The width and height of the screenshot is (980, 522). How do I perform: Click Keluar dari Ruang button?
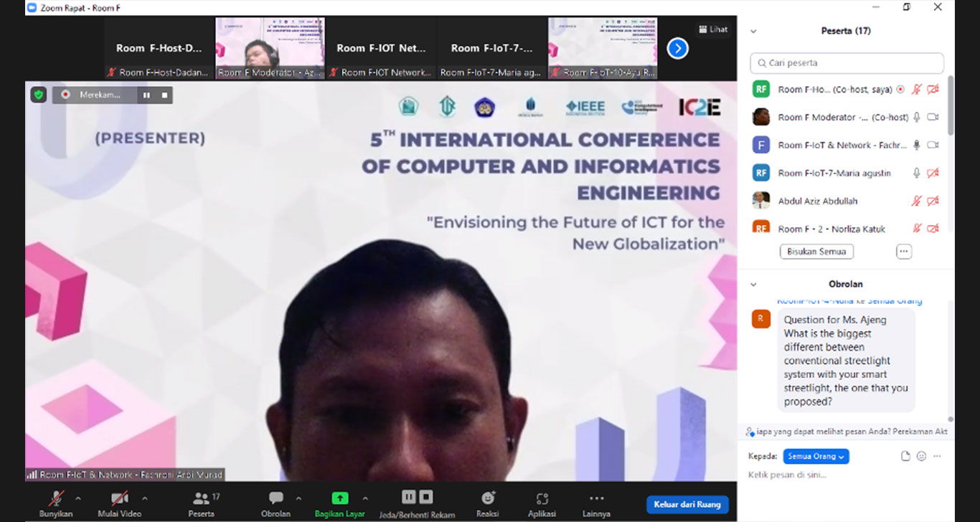[687, 504]
